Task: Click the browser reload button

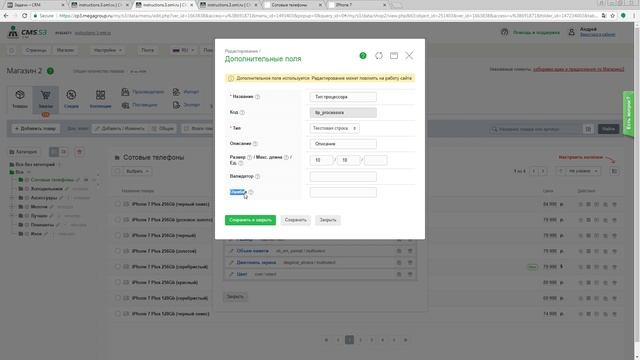Action: 24,16
